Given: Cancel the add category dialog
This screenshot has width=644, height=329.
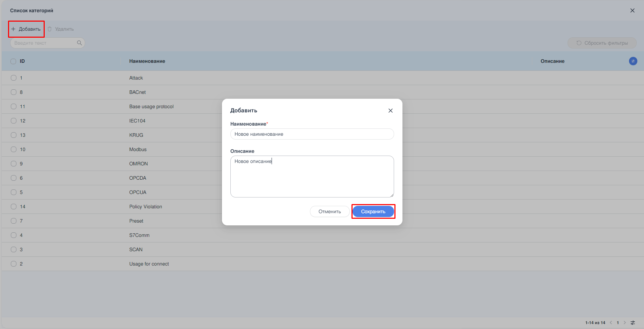Looking at the screenshot, I should 330,211.
